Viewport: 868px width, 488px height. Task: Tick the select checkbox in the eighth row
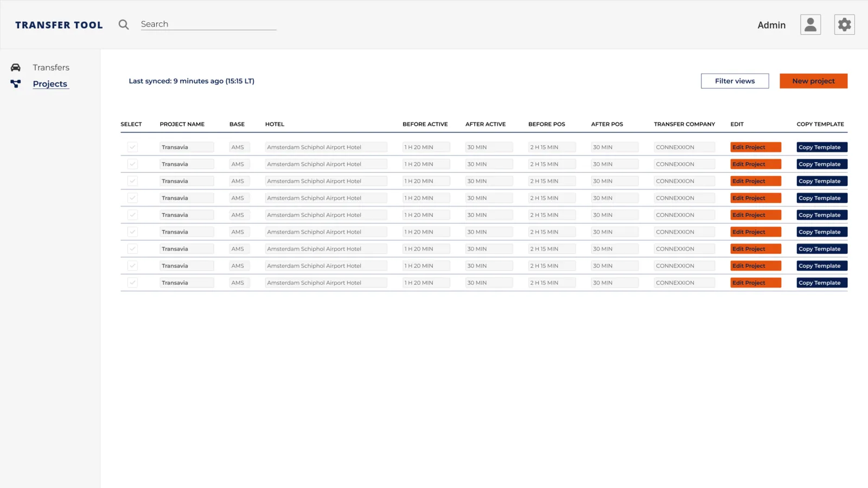pyautogui.click(x=132, y=266)
